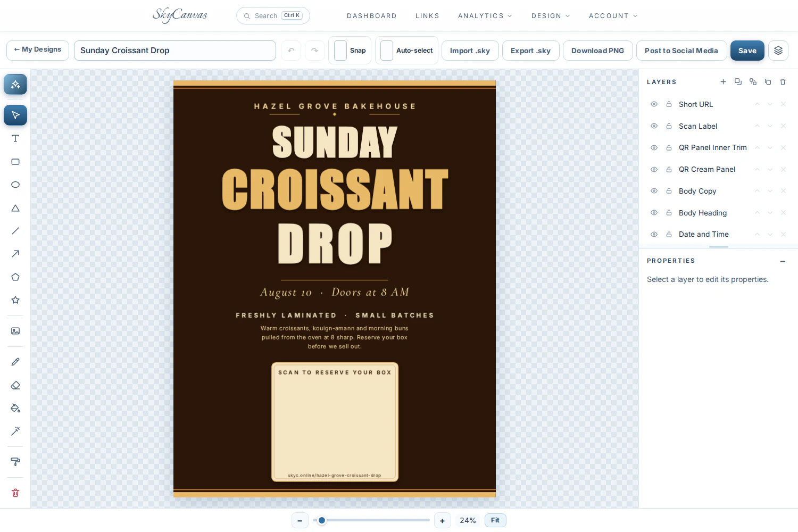The height and width of the screenshot is (532, 798).
Task: Choose the Star shape tool
Action: pyautogui.click(x=15, y=300)
